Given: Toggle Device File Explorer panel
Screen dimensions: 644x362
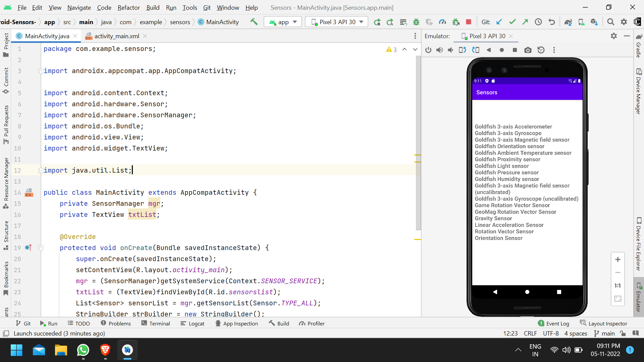Looking at the screenshot, I should pyautogui.click(x=639, y=244).
